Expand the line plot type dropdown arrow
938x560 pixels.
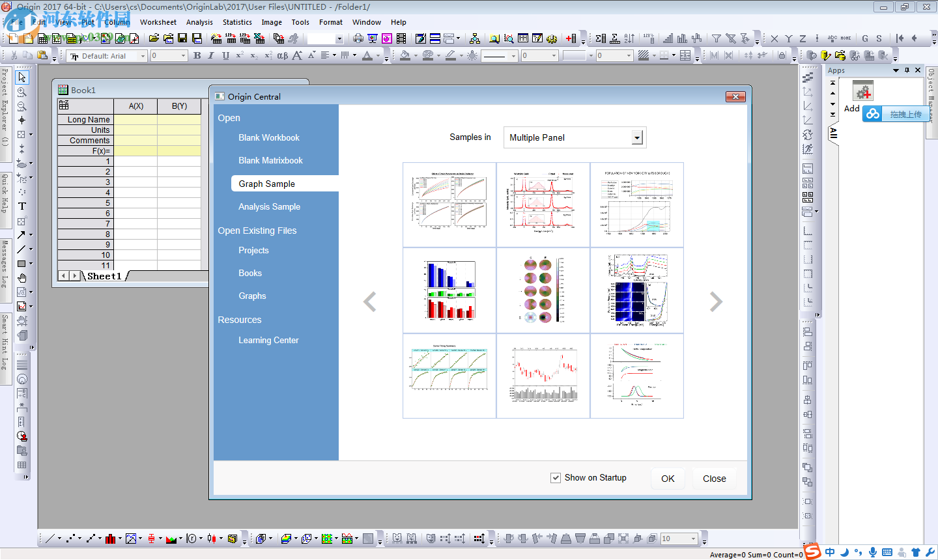pos(59,539)
